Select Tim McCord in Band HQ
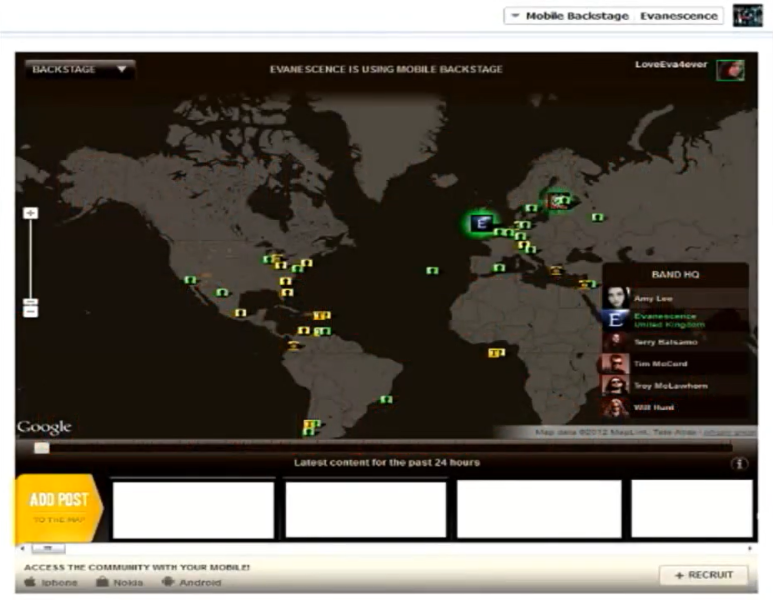 pyautogui.click(x=674, y=364)
